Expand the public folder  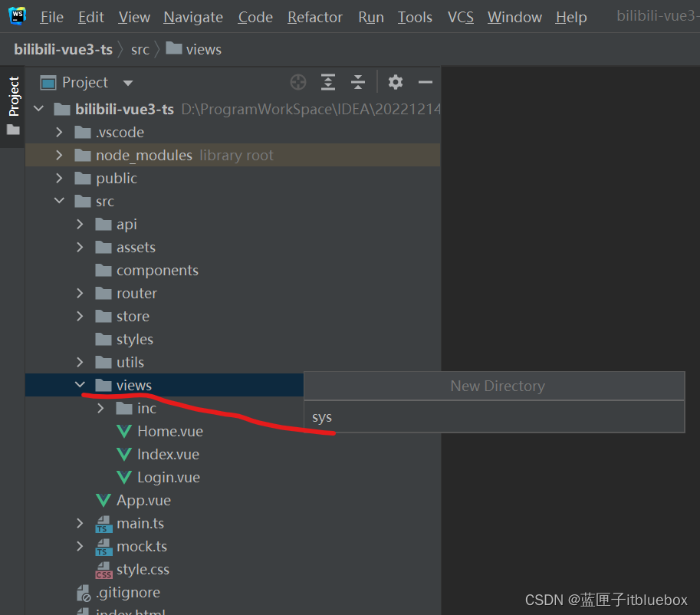point(59,178)
